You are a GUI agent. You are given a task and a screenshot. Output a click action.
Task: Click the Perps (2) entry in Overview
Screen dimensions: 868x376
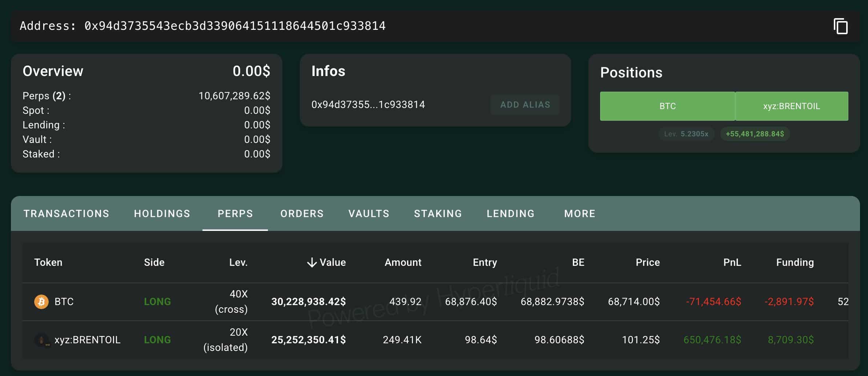click(x=46, y=96)
